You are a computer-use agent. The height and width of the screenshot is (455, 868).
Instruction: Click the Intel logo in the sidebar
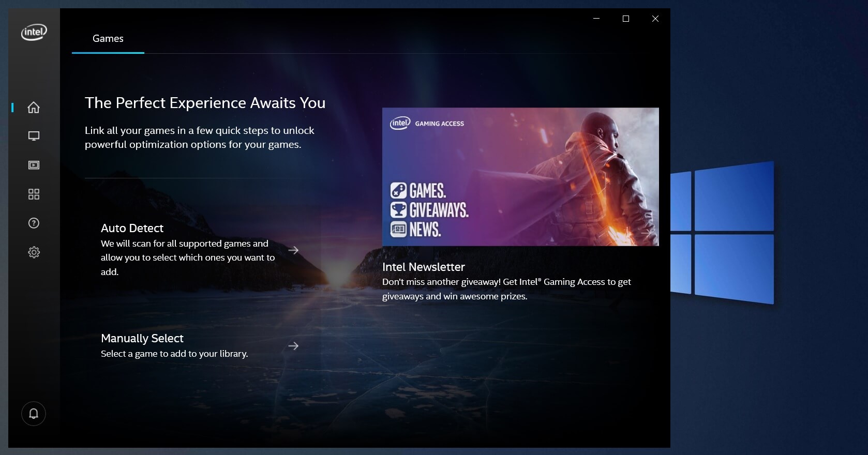point(34,32)
